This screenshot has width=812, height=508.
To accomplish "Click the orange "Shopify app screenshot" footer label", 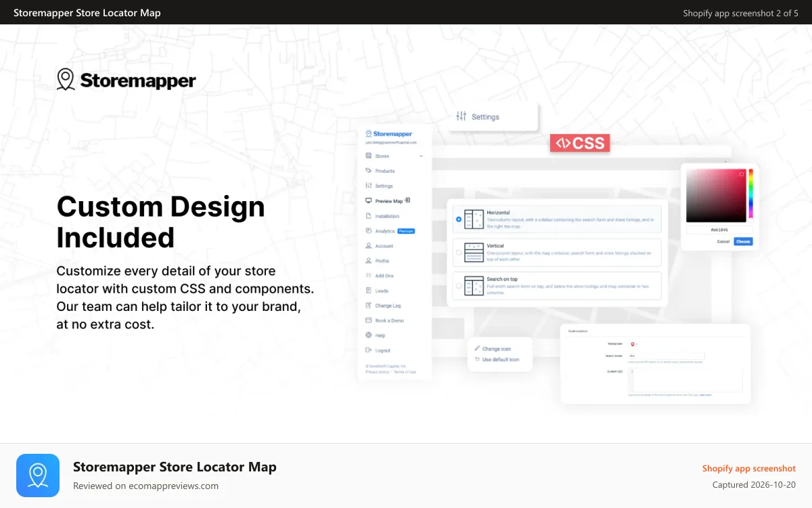I will (749, 468).
